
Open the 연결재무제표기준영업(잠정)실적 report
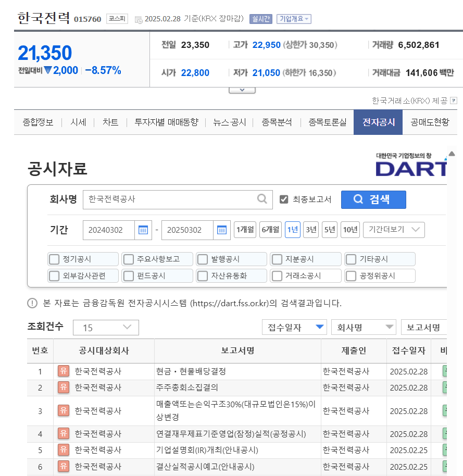tap(231, 434)
